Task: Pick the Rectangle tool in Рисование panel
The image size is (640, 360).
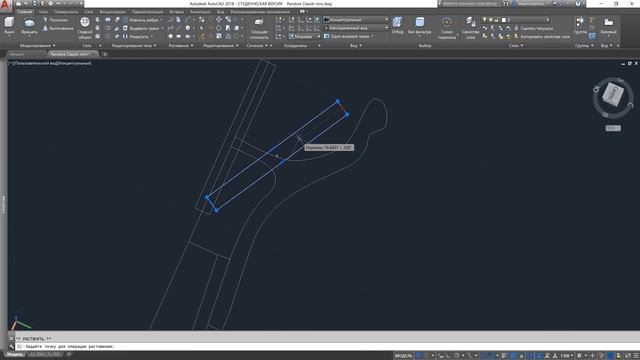Action: [178, 36]
